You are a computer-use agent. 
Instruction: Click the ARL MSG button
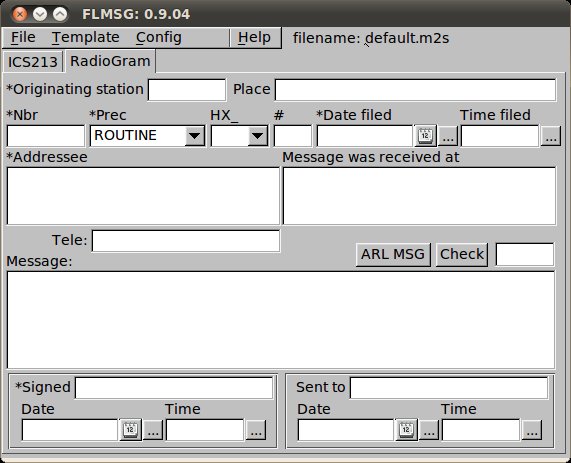click(393, 254)
